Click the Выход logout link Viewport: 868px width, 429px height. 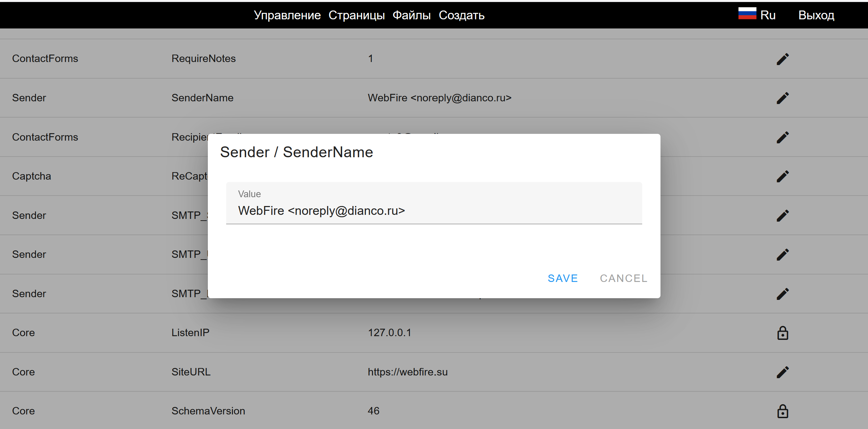(816, 15)
